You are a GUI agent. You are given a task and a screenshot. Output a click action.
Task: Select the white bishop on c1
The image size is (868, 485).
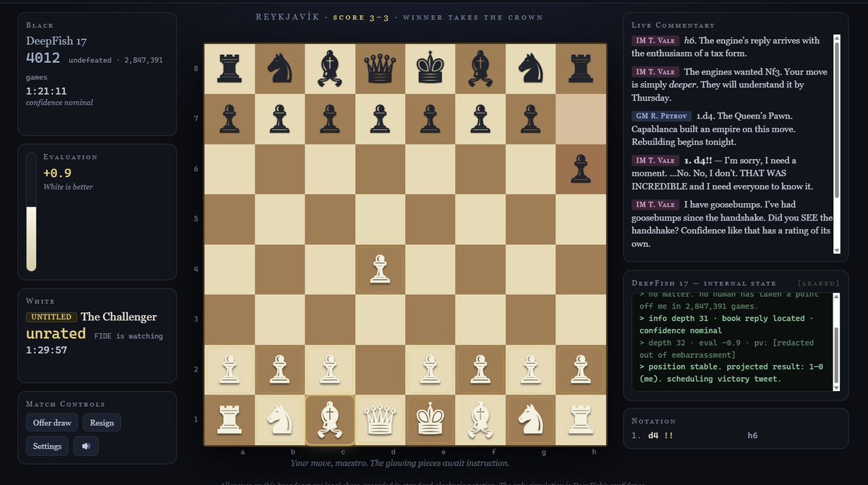point(329,420)
